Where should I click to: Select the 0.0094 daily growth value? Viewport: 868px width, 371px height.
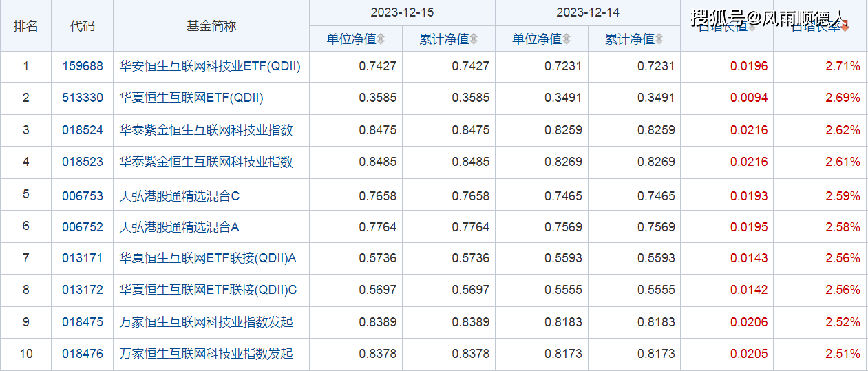(x=749, y=98)
